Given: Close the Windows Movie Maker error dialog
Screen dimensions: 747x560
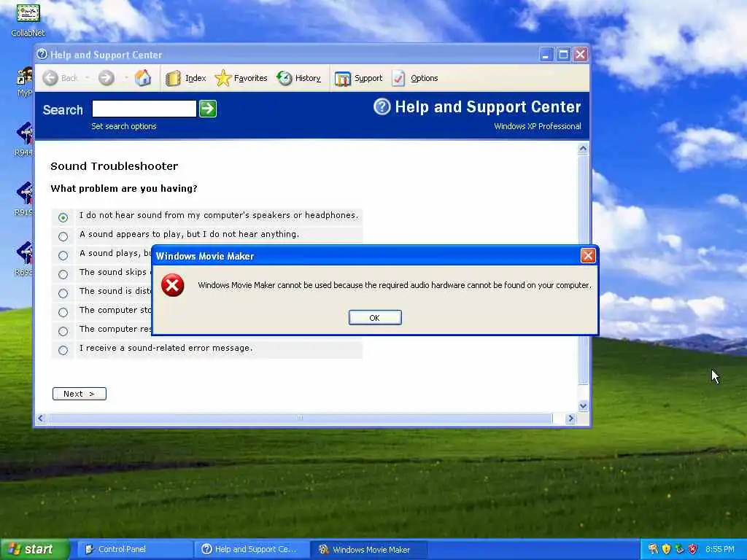Looking at the screenshot, I should [x=588, y=256].
